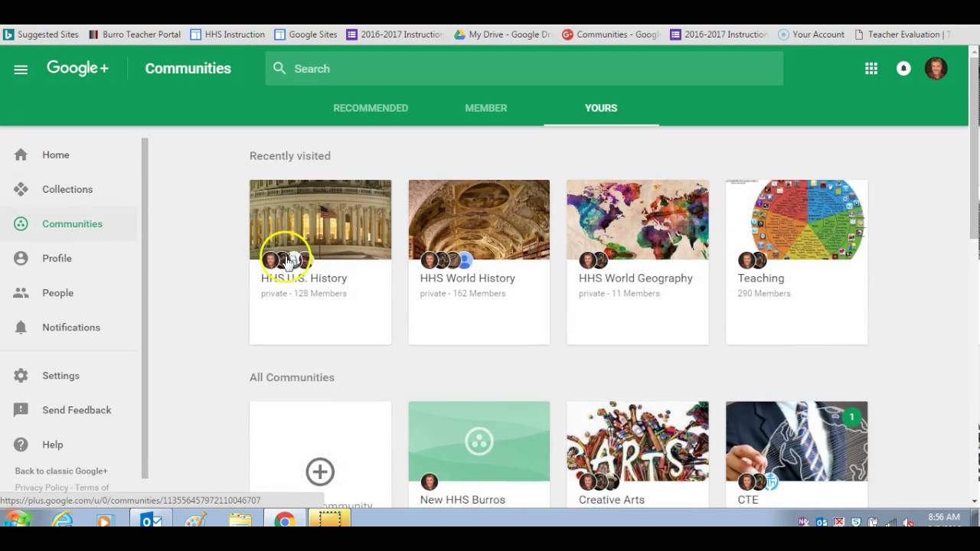Open Collections in the sidebar
The height and width of the screenshot is (551, 980).
tap(69, 189)
